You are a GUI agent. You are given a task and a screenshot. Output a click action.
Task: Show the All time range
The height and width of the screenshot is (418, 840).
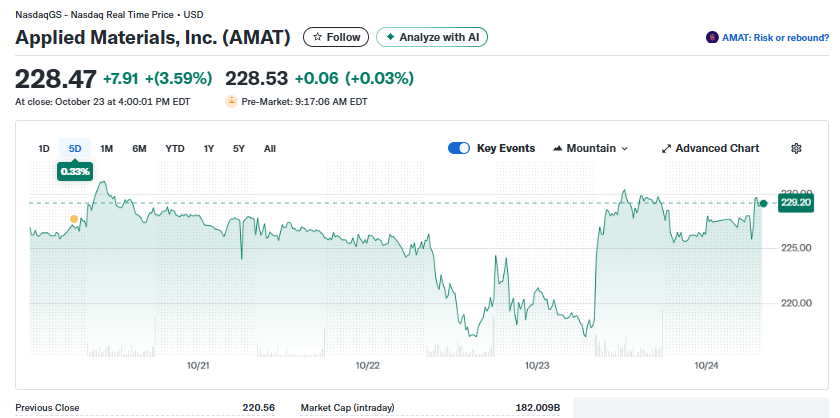point(270,149)
